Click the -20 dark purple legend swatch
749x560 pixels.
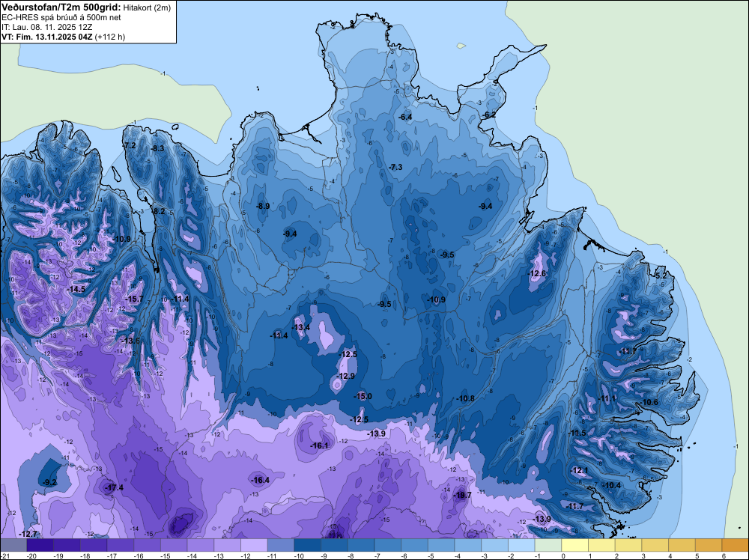tap(40, 545)
